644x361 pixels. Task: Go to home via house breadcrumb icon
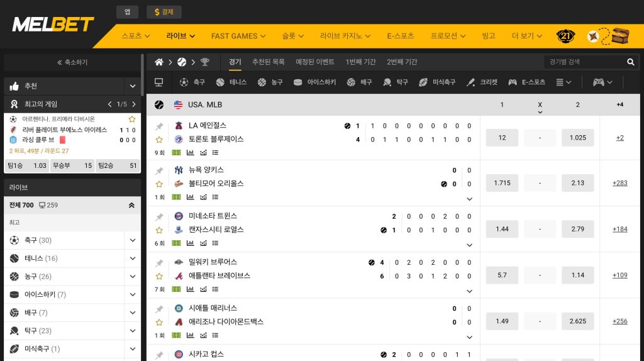pyautogui.click(x=159, y=62)
